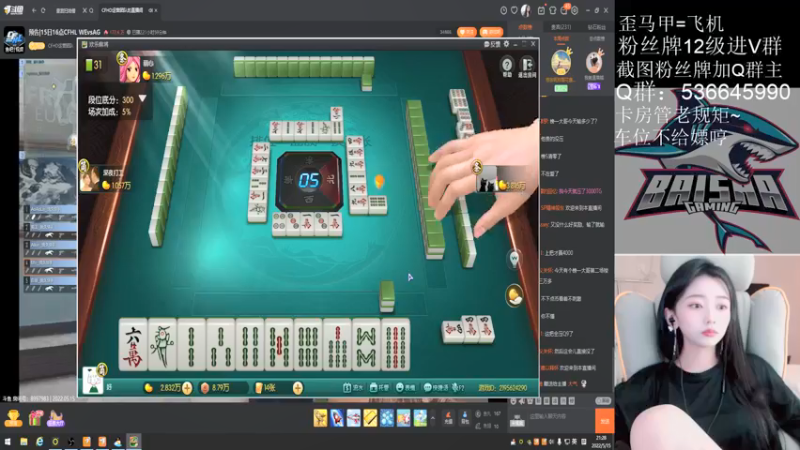Toggle auto-play trustee mode
800x450 pixels.
click(380, 388)
